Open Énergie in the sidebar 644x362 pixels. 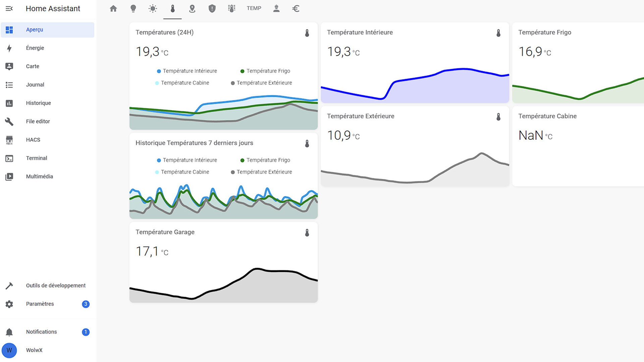35,48
